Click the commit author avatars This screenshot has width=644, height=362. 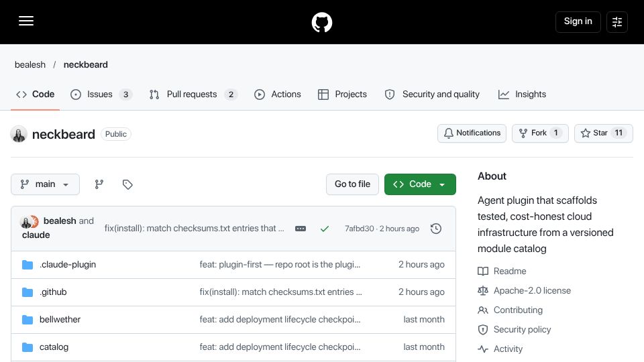(29, 222)
